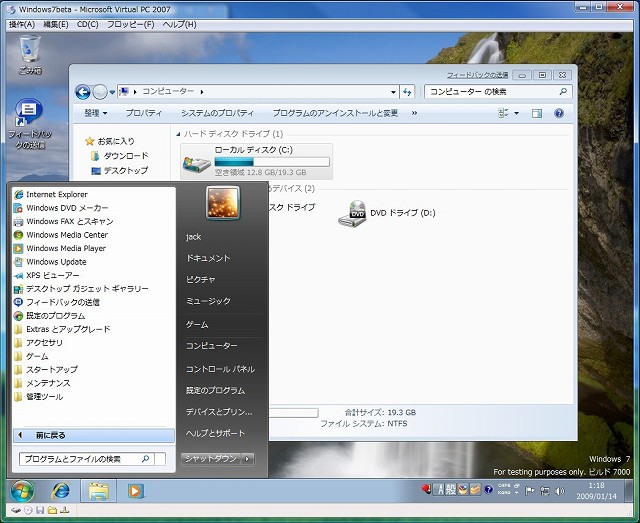Click the Virtual PC floppy status icon
Screen dimensions: 640x523
pyautogui.click(x=40, y=510)
